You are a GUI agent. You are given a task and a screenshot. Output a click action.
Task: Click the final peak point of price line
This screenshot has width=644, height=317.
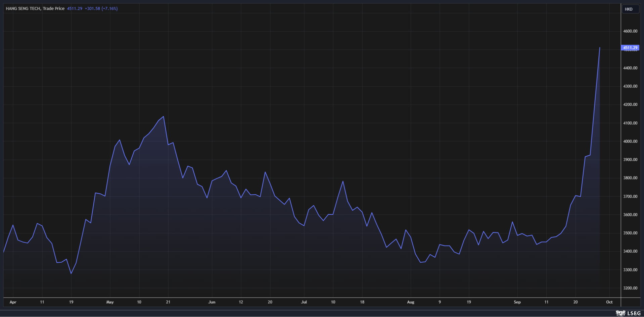[600, 48]
